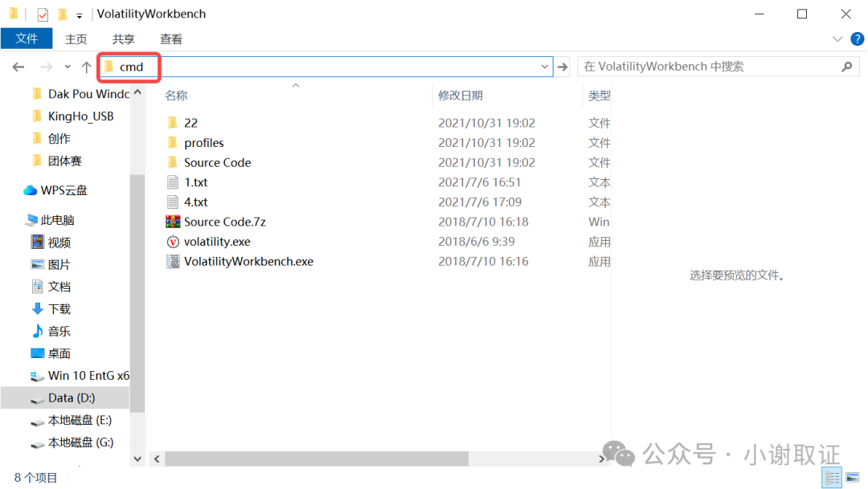Click navigation pane scroll up arrow
This screenshot has height=489, width=868.
137,92
